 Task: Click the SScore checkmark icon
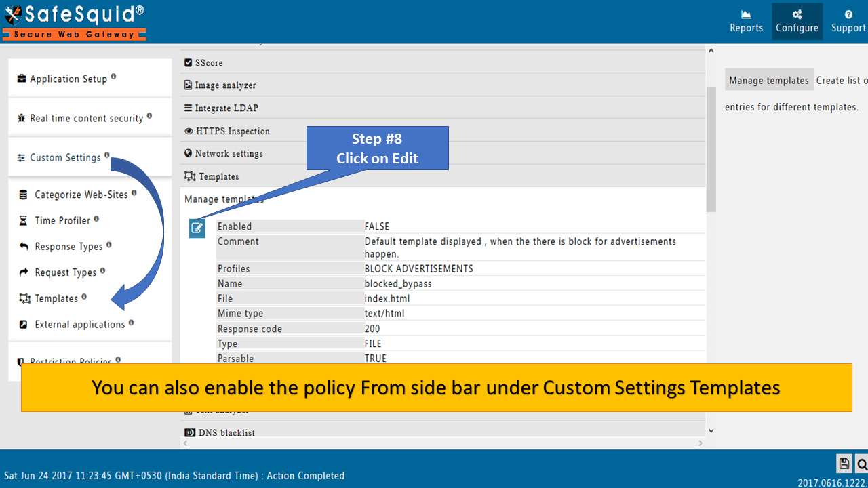(189, 62)
